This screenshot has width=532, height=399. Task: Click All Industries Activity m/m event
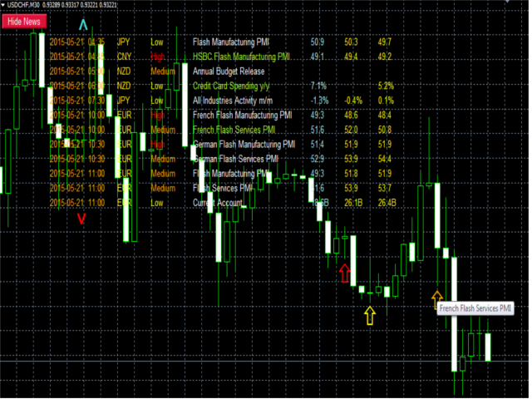coord(233,101)
